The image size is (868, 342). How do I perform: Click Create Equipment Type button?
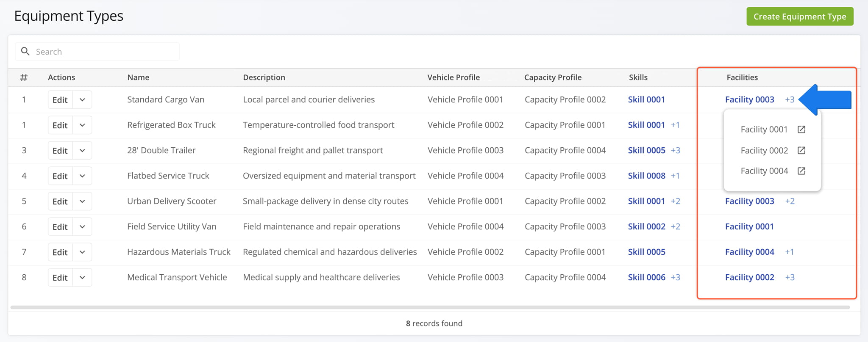click(x=800, y=17)
